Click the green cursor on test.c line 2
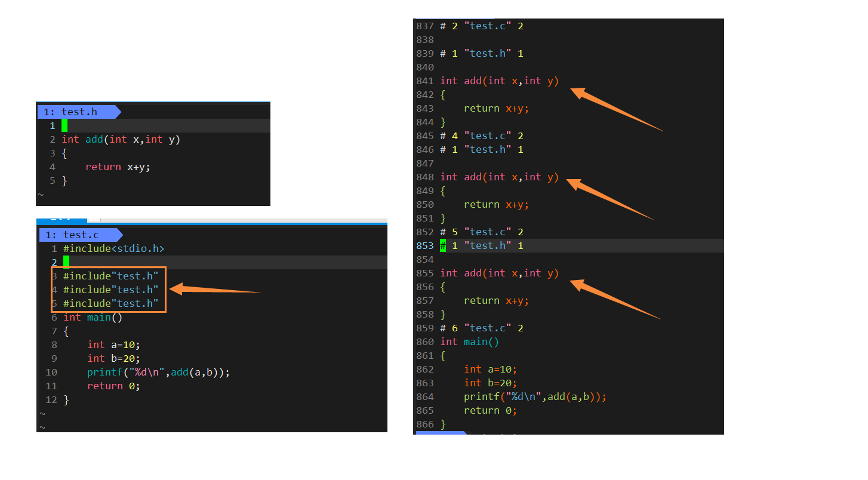 [66, 262]
